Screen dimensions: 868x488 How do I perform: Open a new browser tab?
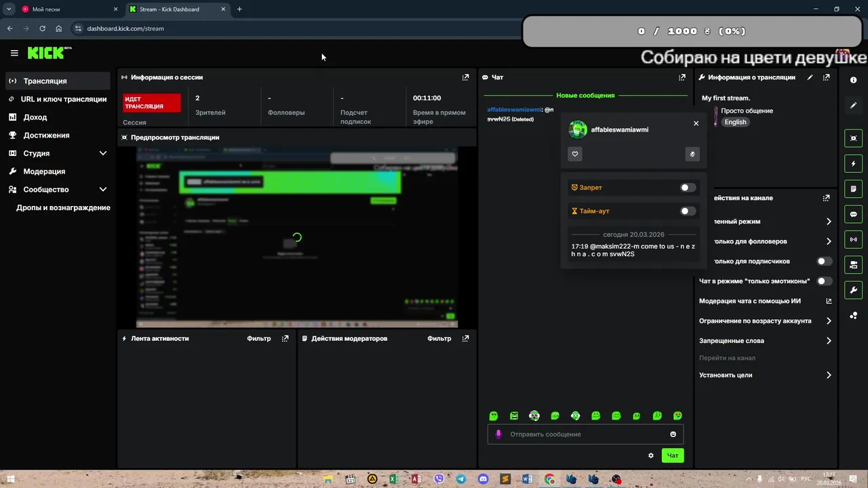[x=239, y=9]
